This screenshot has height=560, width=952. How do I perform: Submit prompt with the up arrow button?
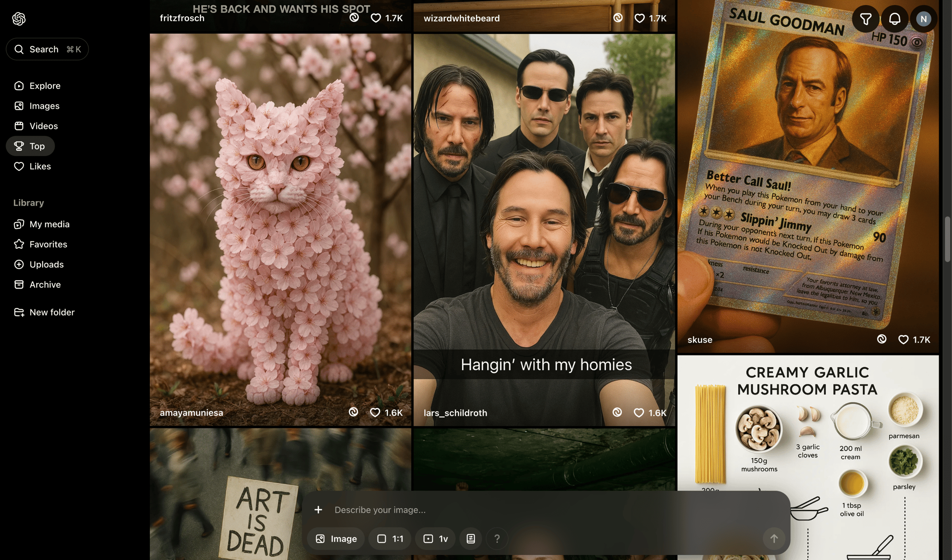774,539
